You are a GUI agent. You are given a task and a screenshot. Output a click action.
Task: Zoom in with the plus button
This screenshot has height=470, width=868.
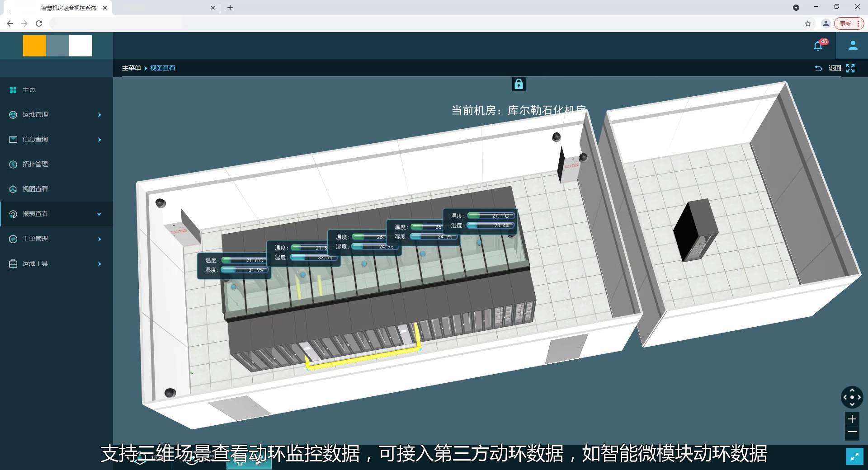852,419
